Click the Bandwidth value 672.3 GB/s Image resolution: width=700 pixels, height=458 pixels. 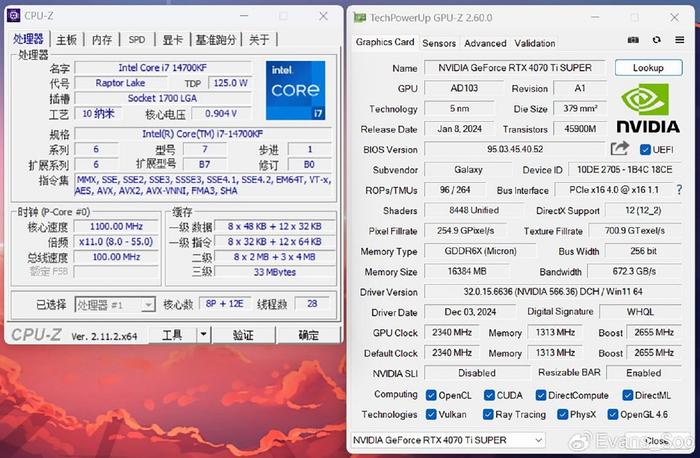click(634, 271)
